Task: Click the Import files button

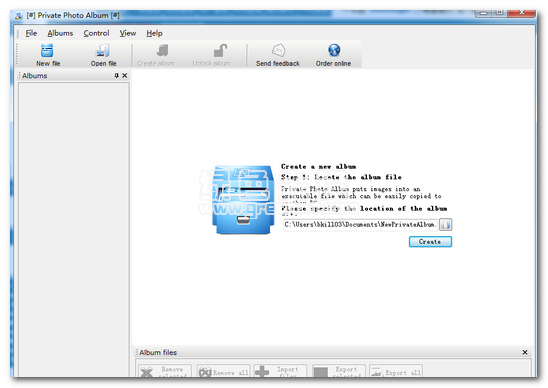Action: (280, 371)
